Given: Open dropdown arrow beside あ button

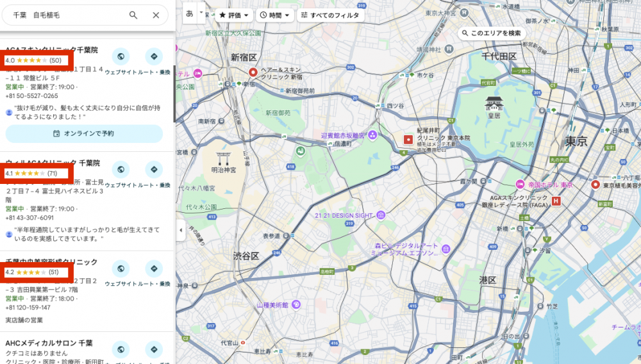Looking at the screenshot, I should 201,13.
